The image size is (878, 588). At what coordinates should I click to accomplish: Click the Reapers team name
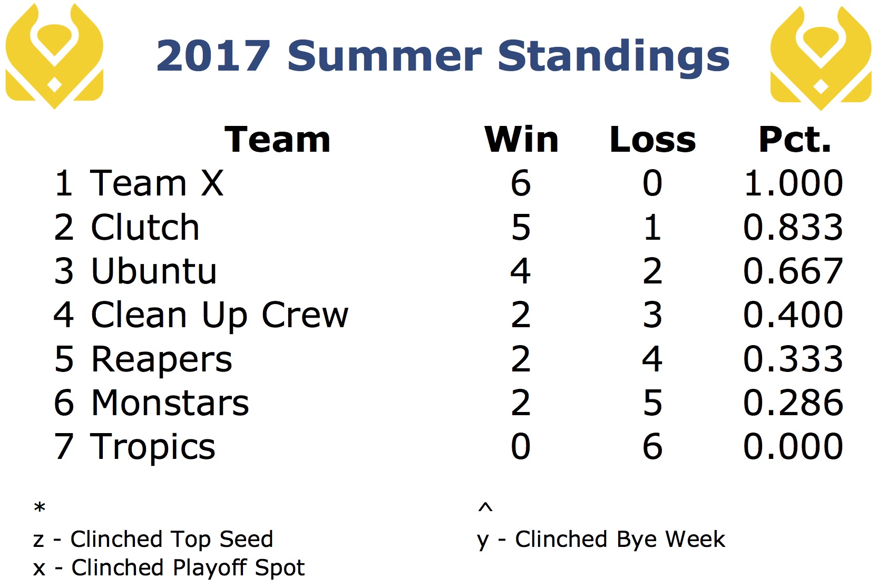click(161, 360)
